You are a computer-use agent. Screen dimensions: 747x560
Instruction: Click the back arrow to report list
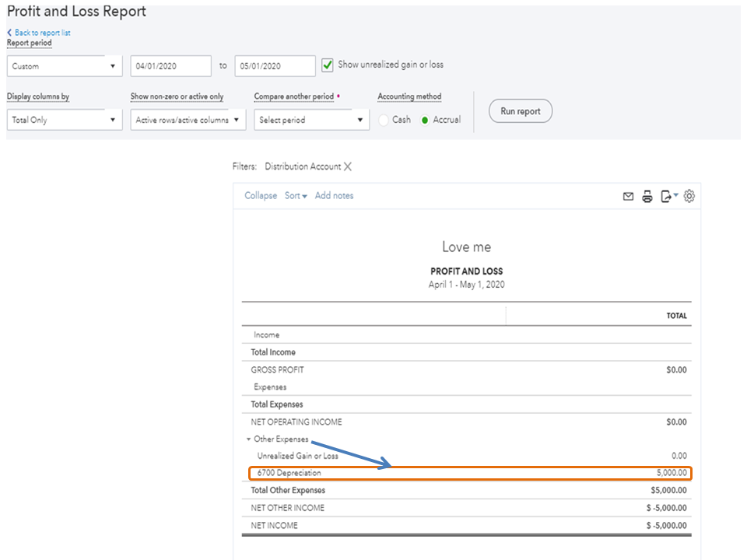(10, 33)
